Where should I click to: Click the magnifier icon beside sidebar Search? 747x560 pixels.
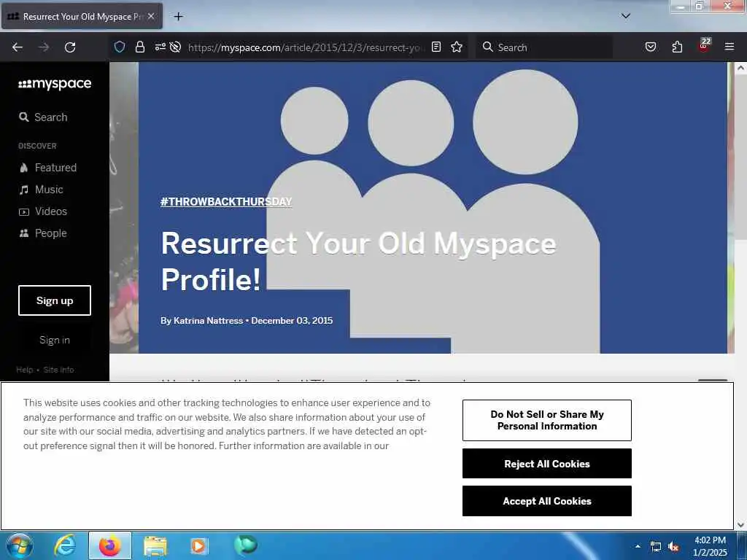tap(24, 117)
